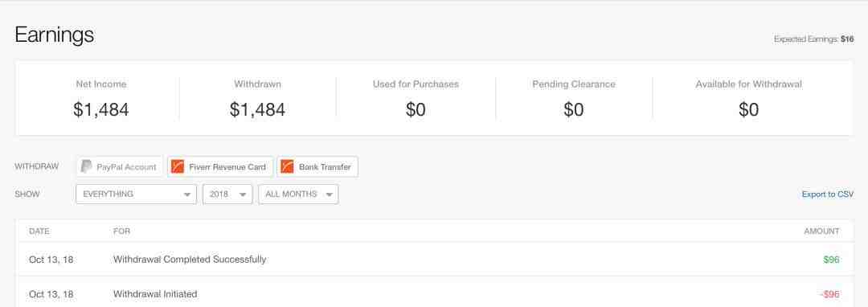Click the Fiverr Revenue Card orange icon
The image size is (868, 307).
[x=177, y=166]
